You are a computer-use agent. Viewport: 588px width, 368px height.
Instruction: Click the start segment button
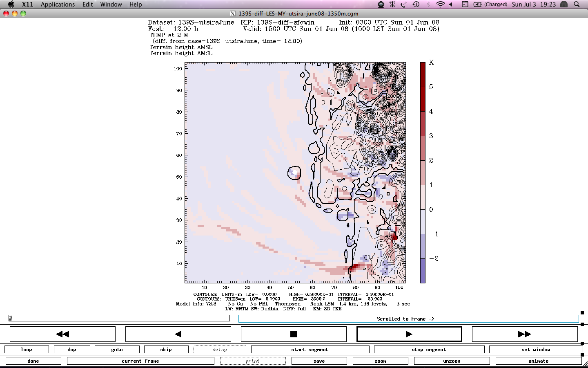(x=310, y=350)
